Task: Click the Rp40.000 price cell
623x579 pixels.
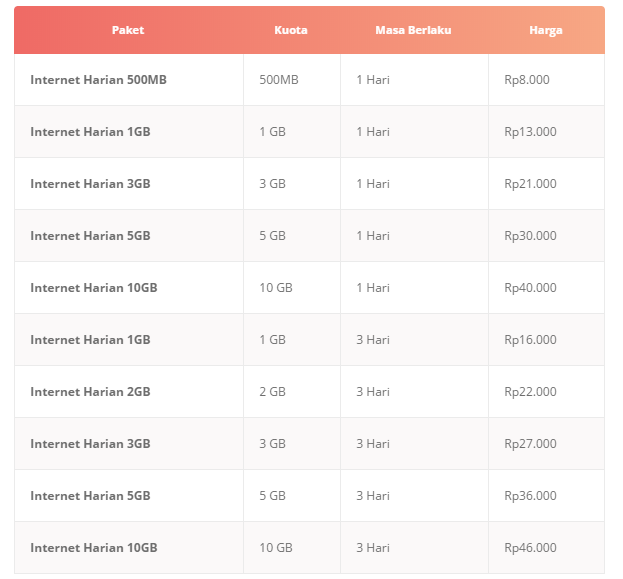Action: pos(530,288)
